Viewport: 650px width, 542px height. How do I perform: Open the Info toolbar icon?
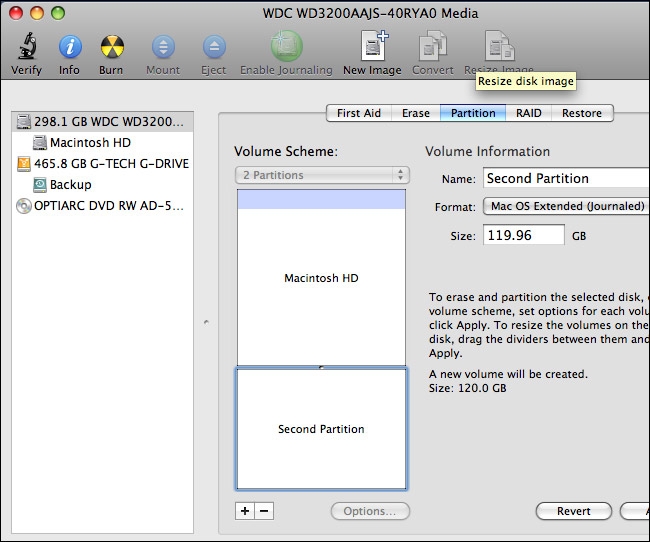pos(70,46)
